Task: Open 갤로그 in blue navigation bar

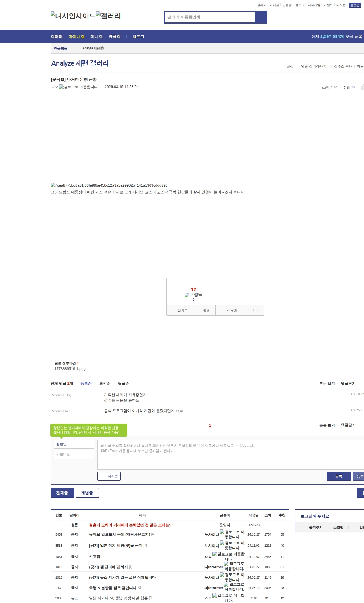Action: (x=138, y=37)
